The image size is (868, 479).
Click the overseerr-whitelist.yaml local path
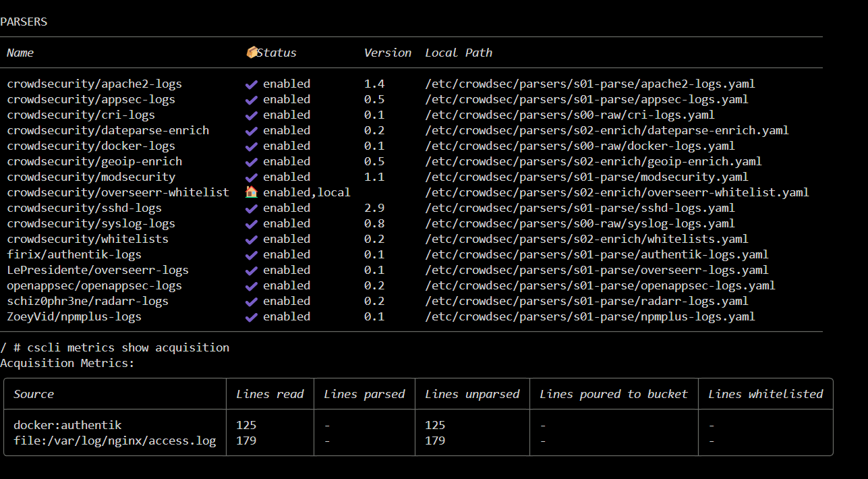[617, 193]
